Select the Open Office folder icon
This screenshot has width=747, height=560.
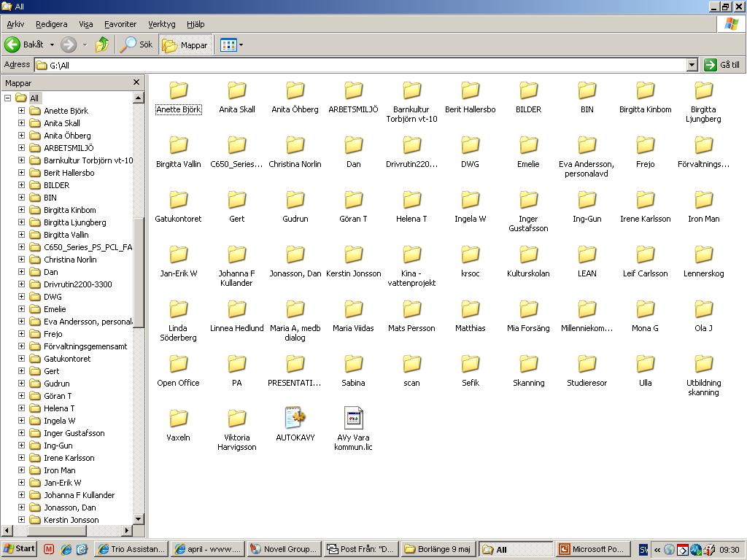[x=178, y=364]
